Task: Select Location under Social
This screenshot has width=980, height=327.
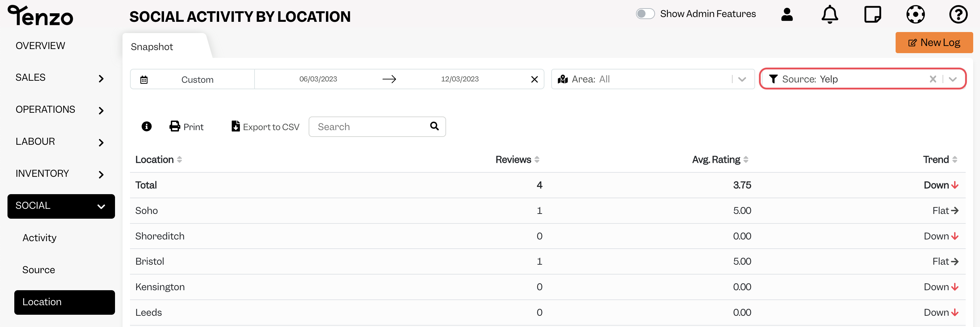Action: [64, 302]
